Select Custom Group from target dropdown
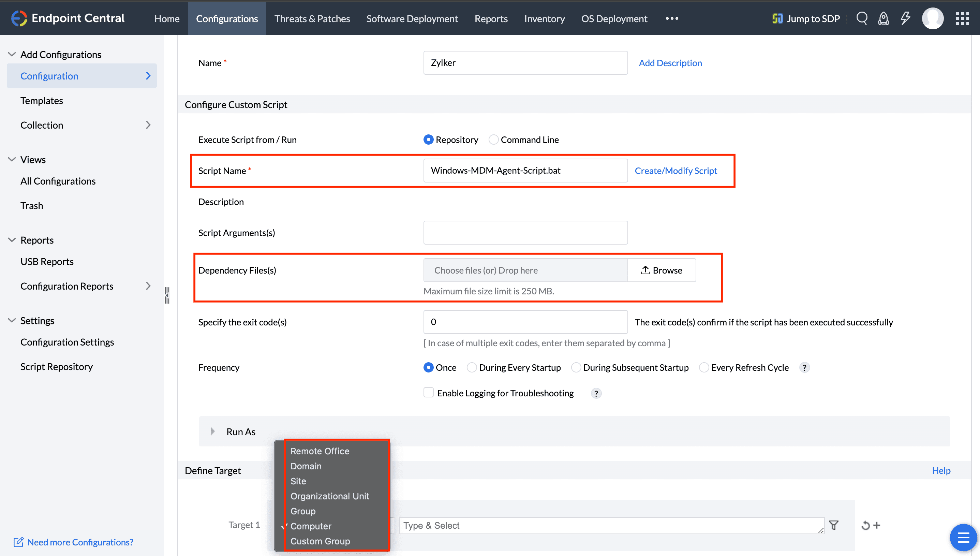The width and height of the screenshot is (980, 556). click(320, 541)
